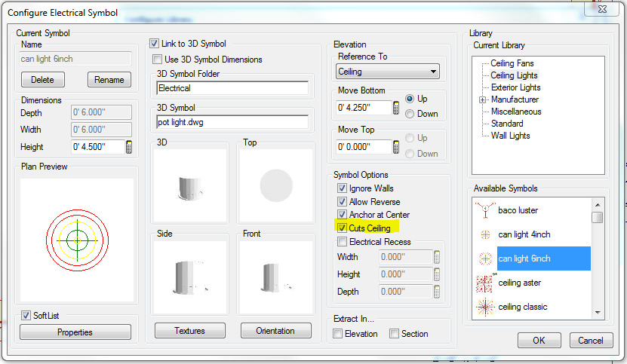Toggle the Ignore Walls checkbox

pos(342,188)
